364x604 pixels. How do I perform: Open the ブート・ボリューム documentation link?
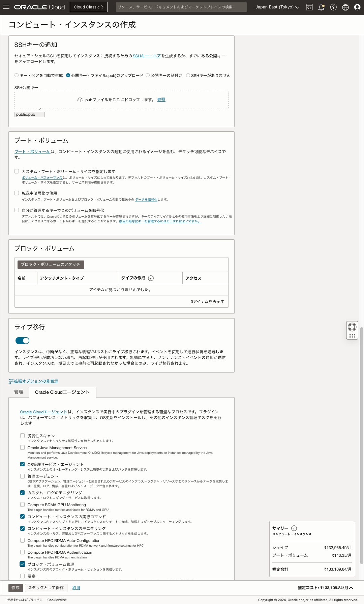pyautogui.click(x=32, y=152)
